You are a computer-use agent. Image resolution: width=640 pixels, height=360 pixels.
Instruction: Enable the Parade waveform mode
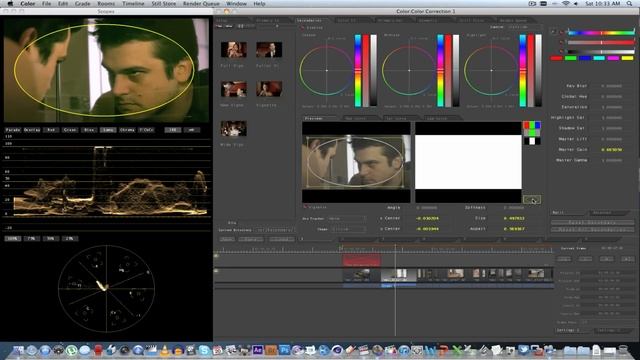[13, 130]
